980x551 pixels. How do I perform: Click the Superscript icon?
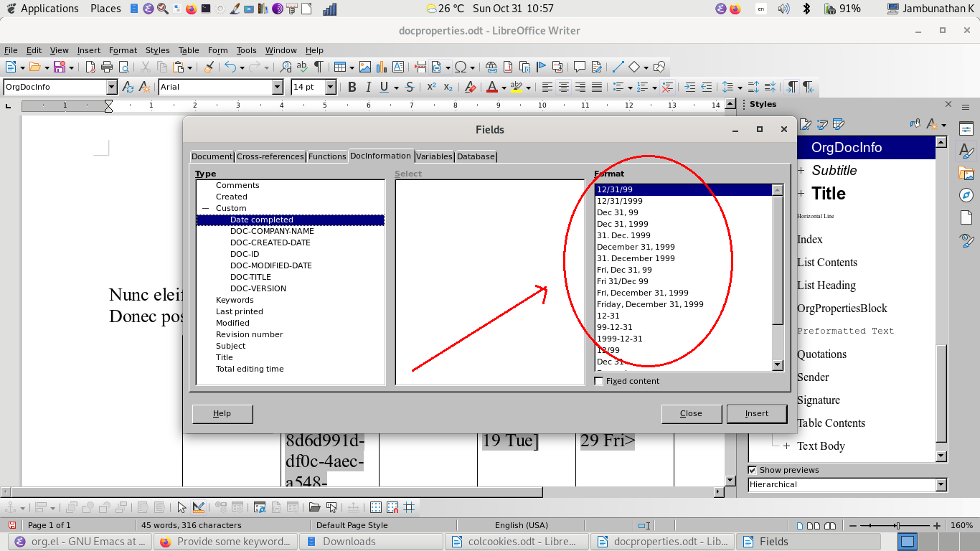click(431, 88)
